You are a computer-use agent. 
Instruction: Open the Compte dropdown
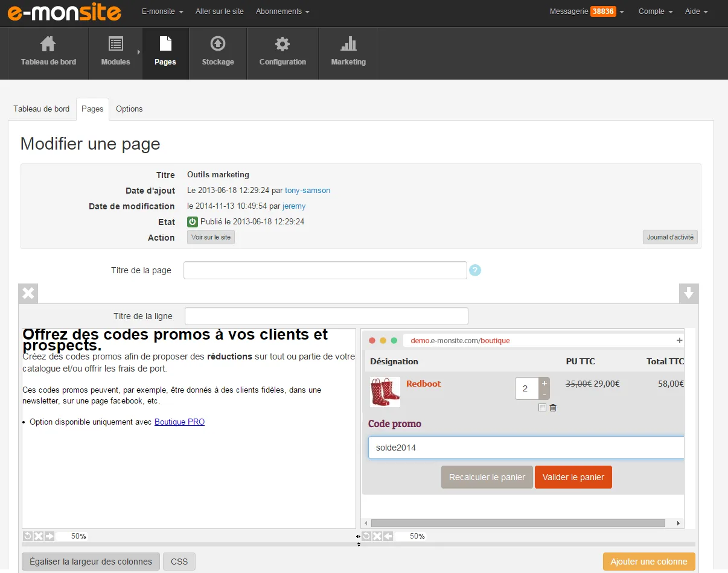pos(656,11)
